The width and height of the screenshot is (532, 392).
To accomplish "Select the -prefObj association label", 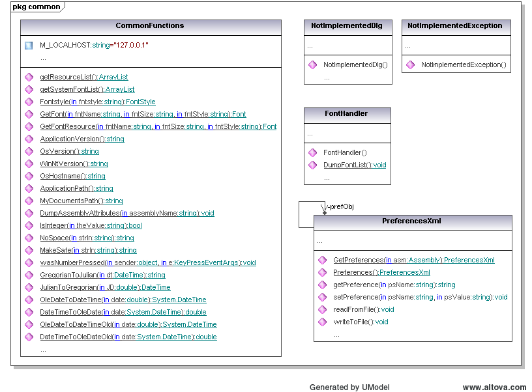I will point(340,206).
